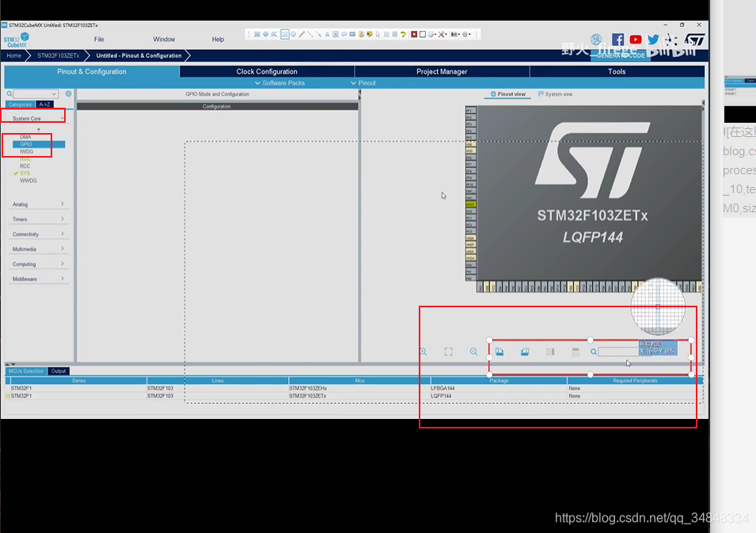Select DMA in System Core list
Screen dimensions: 756x533
(25, 137)
